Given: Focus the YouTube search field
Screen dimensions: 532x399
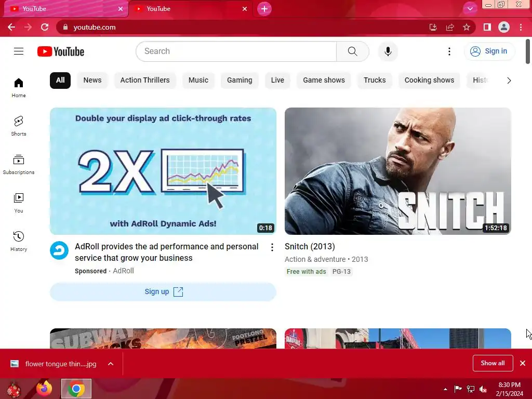Looking at the screenshot, I should point(236,51).
